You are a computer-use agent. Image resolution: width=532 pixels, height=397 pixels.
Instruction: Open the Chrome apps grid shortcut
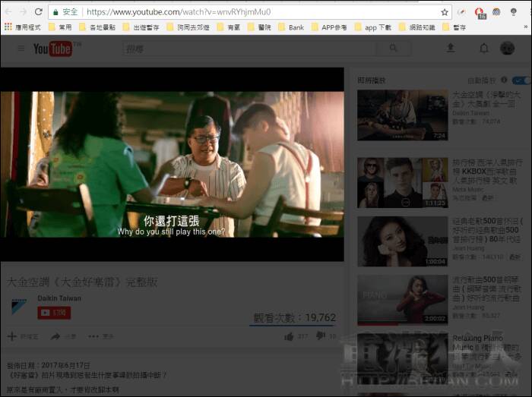pos(8,27)
